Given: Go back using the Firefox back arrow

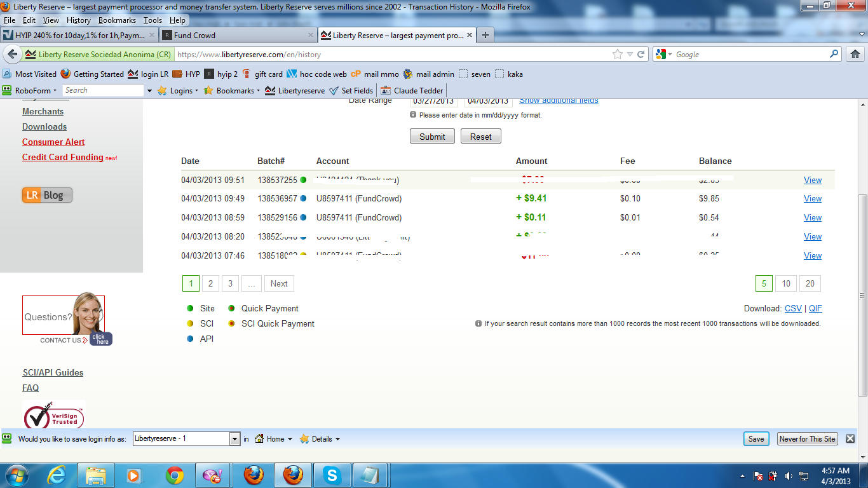Looking at the screenshot, I should [x=13, y=55].
